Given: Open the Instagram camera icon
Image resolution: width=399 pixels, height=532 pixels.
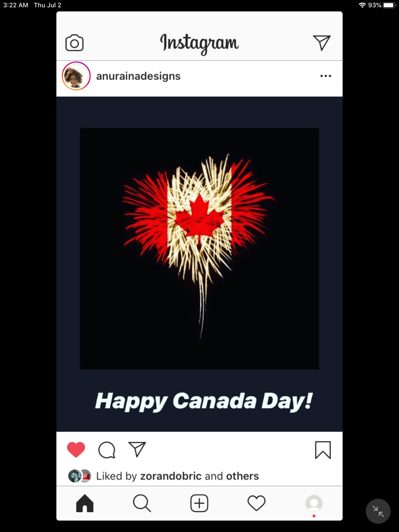Looking at the screenshot, I should pyautogui.click(x=74, y=43).
